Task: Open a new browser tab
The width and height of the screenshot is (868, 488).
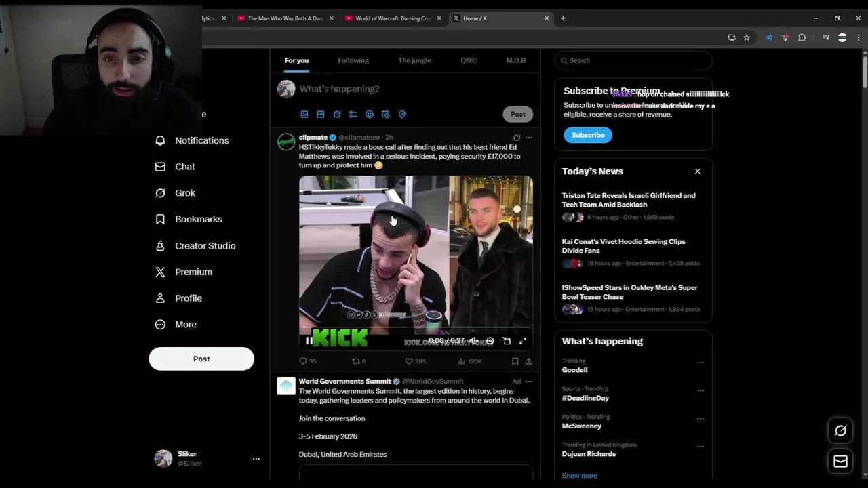Action: click(x=563, y=18)
